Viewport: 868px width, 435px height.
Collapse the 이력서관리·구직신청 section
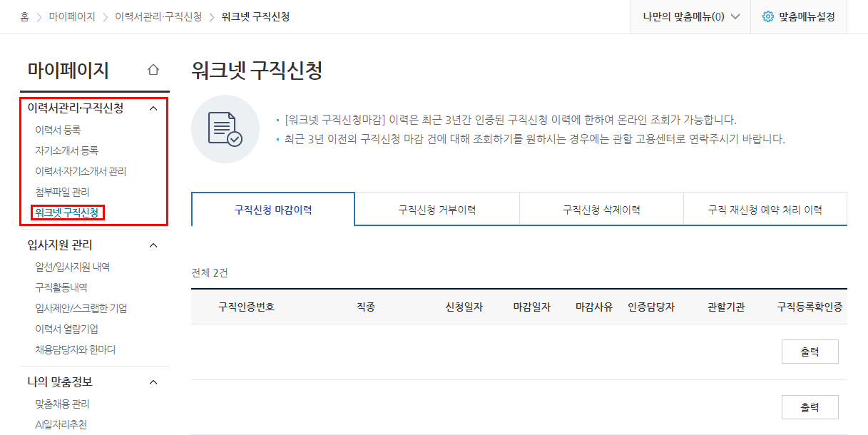pos(153,108)
